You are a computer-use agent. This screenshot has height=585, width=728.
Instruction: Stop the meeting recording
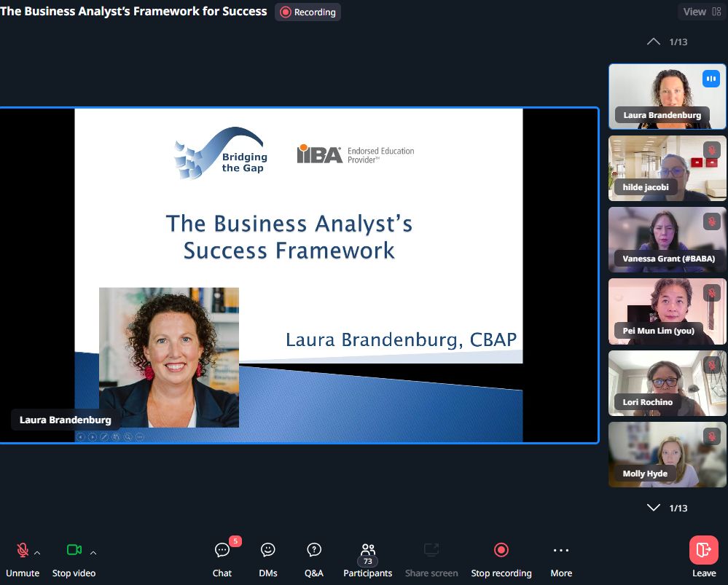(501, 557)
